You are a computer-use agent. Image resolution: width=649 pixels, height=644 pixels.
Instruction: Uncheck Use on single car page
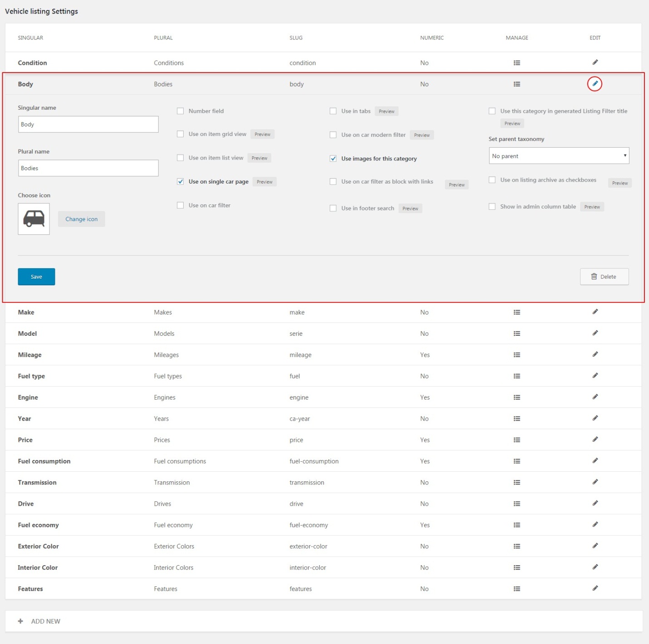coord(181,182)
